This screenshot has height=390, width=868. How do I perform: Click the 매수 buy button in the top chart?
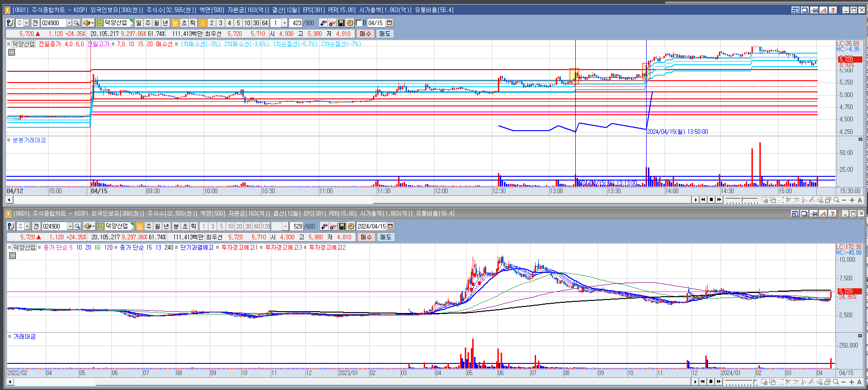click(365, 34)
